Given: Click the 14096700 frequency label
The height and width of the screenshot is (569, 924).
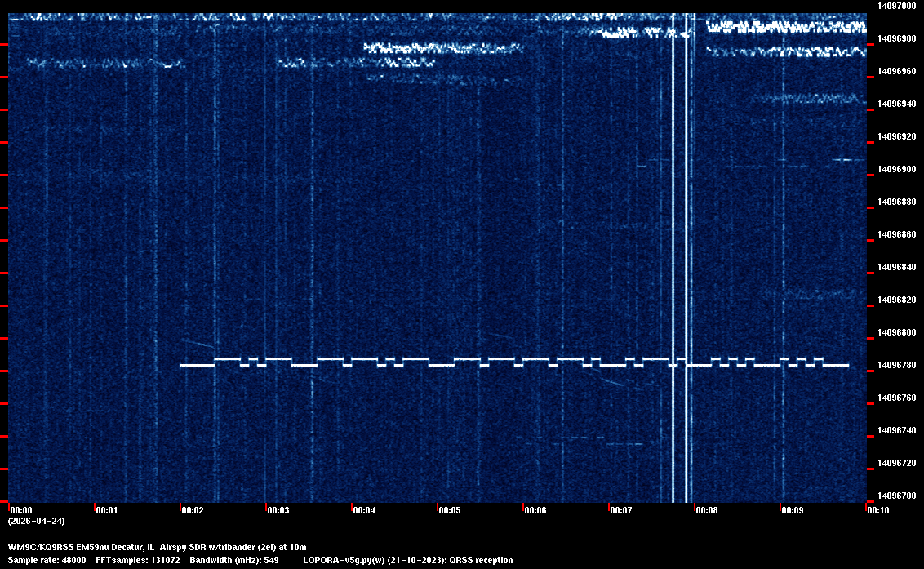Looking at the screenshot, I should 895,496.
